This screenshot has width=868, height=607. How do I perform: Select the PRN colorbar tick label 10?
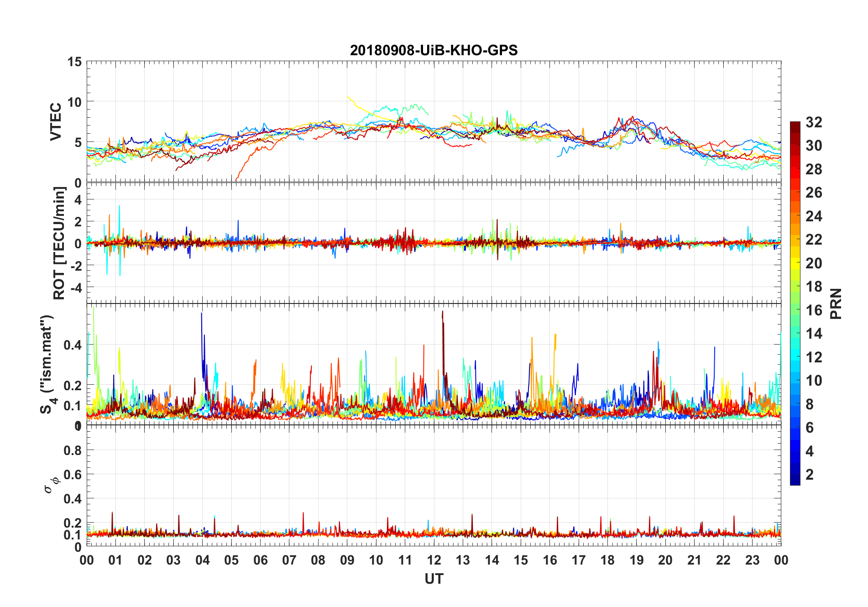(x=814, y=381)
